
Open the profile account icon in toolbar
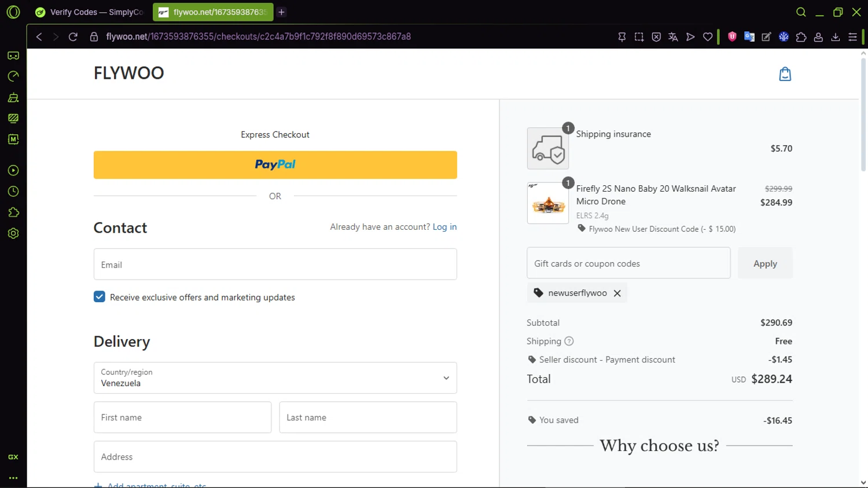tap(818, 36)
